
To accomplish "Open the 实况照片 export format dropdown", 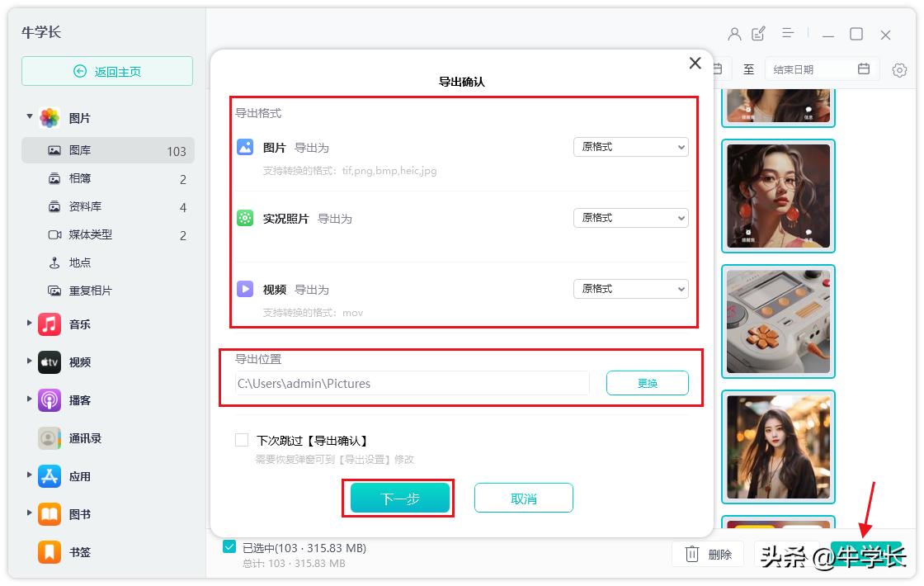I will point(630,218).
